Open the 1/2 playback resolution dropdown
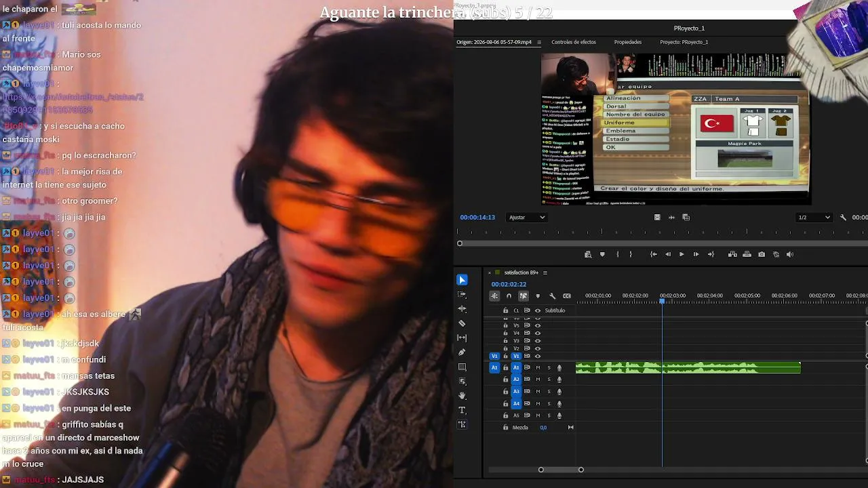The height and width of the screenshot is (488, 868). click(x=814, y=218)
